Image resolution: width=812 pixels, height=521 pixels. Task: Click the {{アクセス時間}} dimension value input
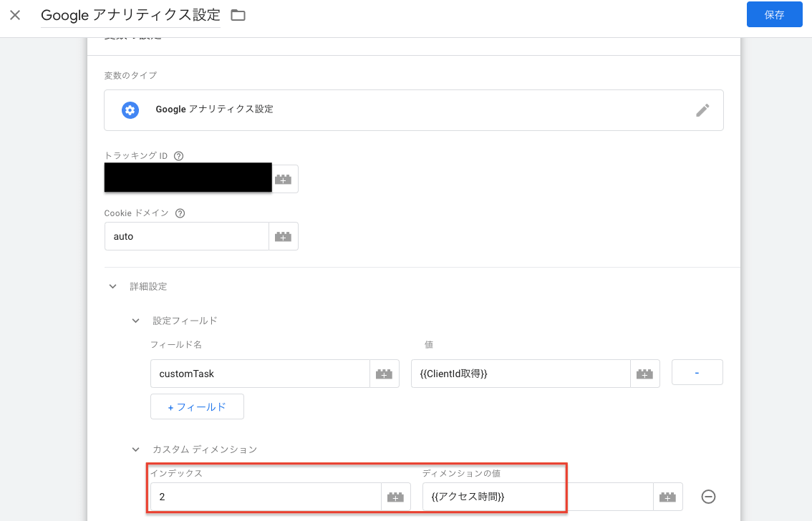pos(538,497)
